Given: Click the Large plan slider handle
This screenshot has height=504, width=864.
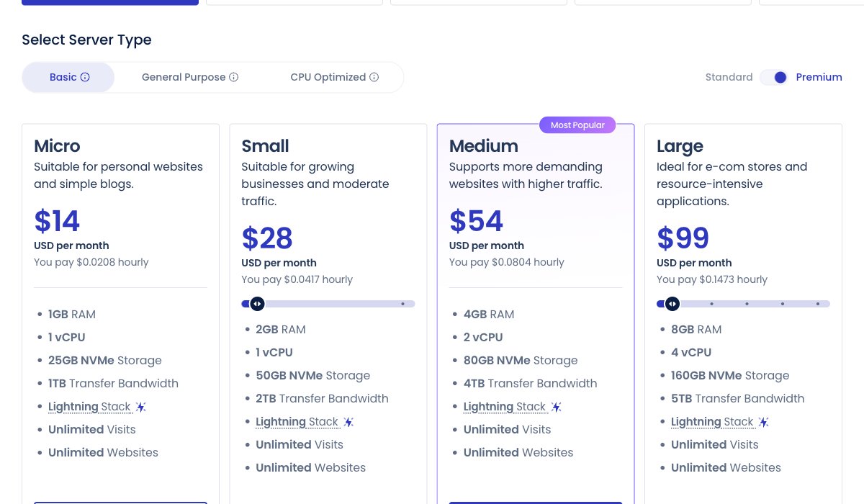Looking at the screenshot, I should 672,304.
